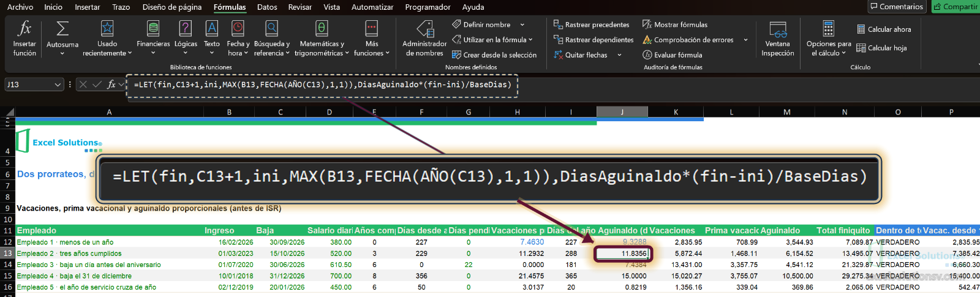Open the Archivo menu
980x297 pixels.
pos(20,7)
